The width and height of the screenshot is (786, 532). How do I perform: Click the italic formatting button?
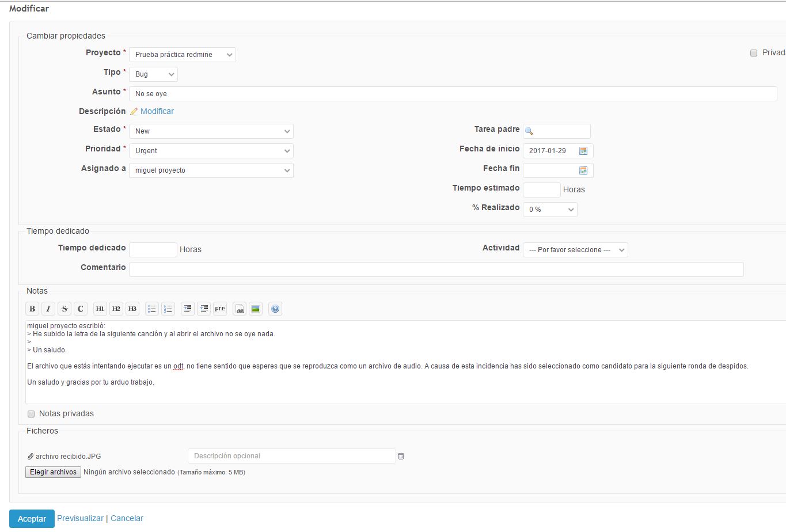point(48,309)
